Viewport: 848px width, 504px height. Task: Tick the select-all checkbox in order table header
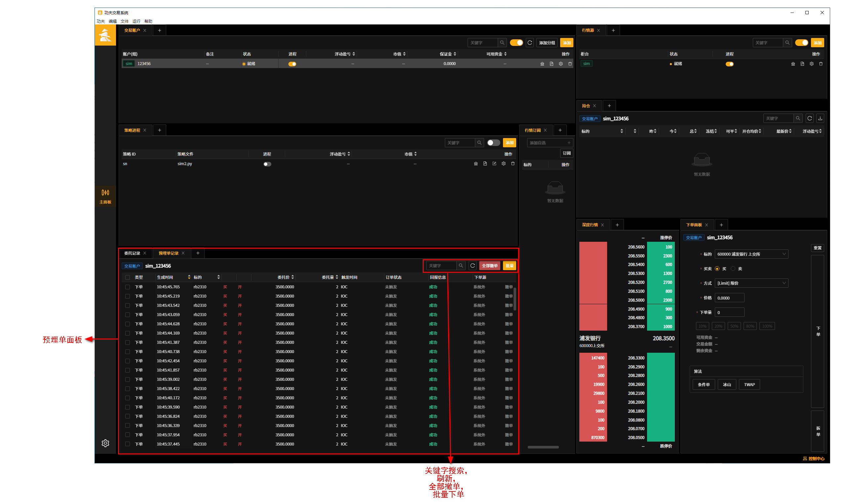[x=128, y=277]
